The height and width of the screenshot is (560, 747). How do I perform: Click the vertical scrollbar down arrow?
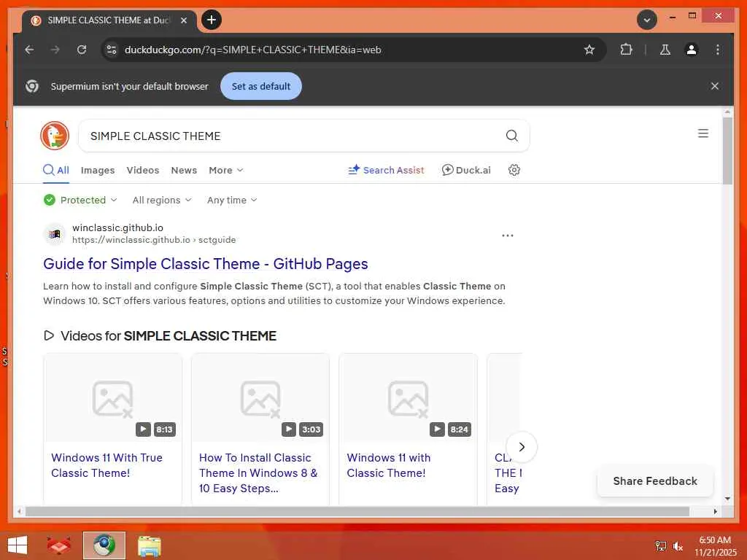(727, 499)
